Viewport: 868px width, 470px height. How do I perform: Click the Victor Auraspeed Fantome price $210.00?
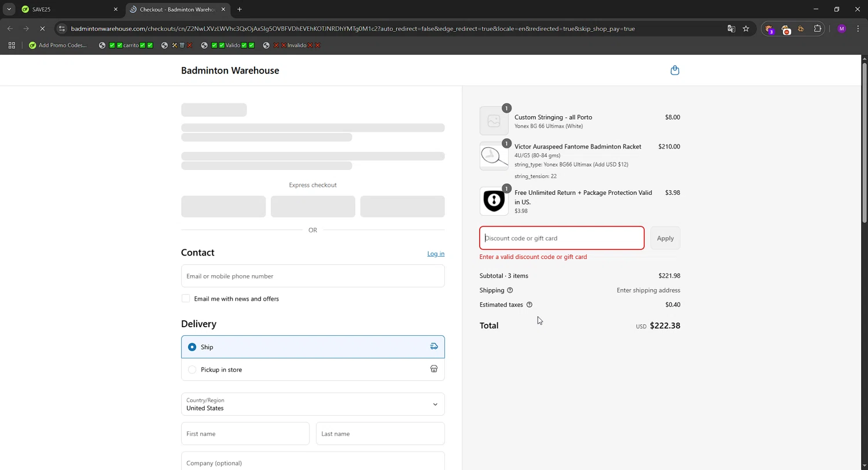point(669,147)
